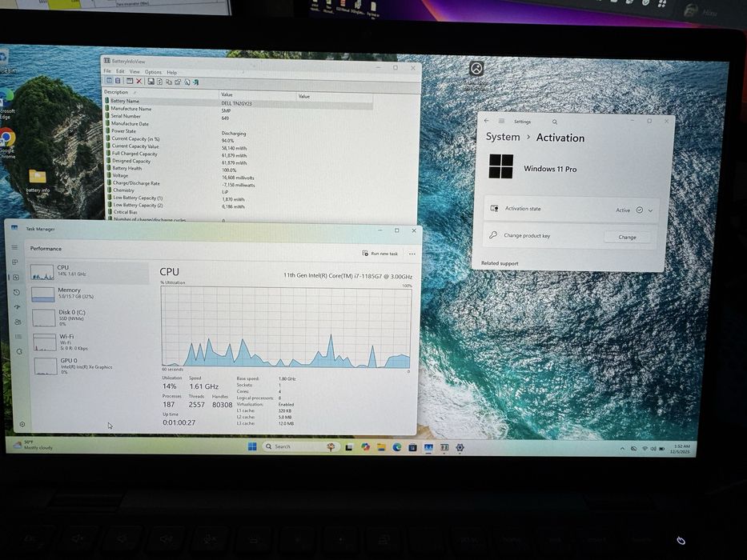Click the Properties icon in BatteryInfoView toolbar
This screenshot has height=560, width=747.
click(178, 82)
